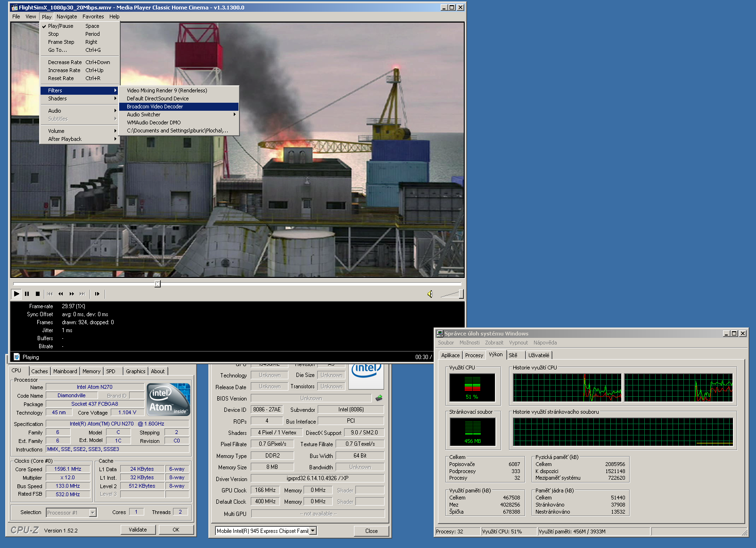Click the Task Manager title bar icon
Viewport: 756px width, 548px height.
click(x=440, y=333)
